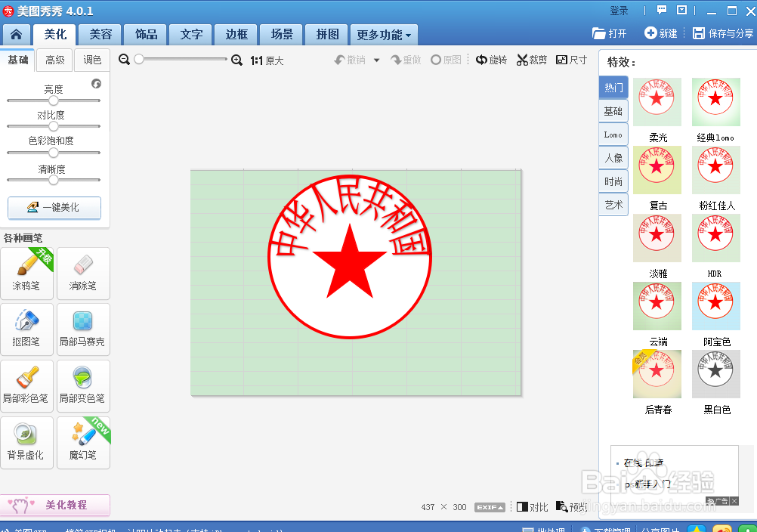Click the 清晰度 sharpness slider handle
The height and width of the screenshot is (532, 757).
coord(54,180)
